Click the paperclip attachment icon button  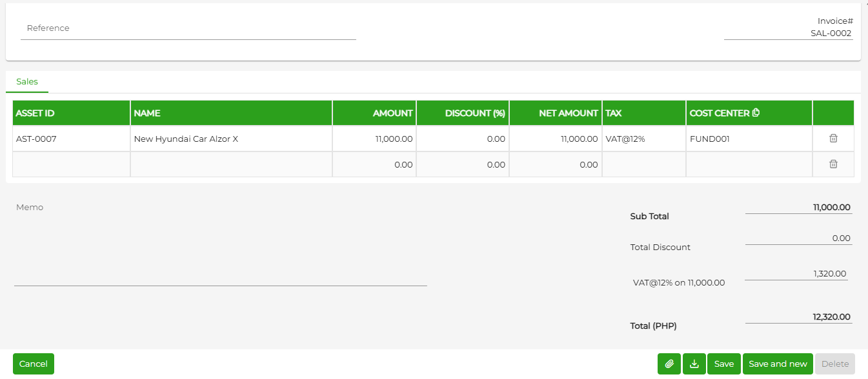[669, 364]
